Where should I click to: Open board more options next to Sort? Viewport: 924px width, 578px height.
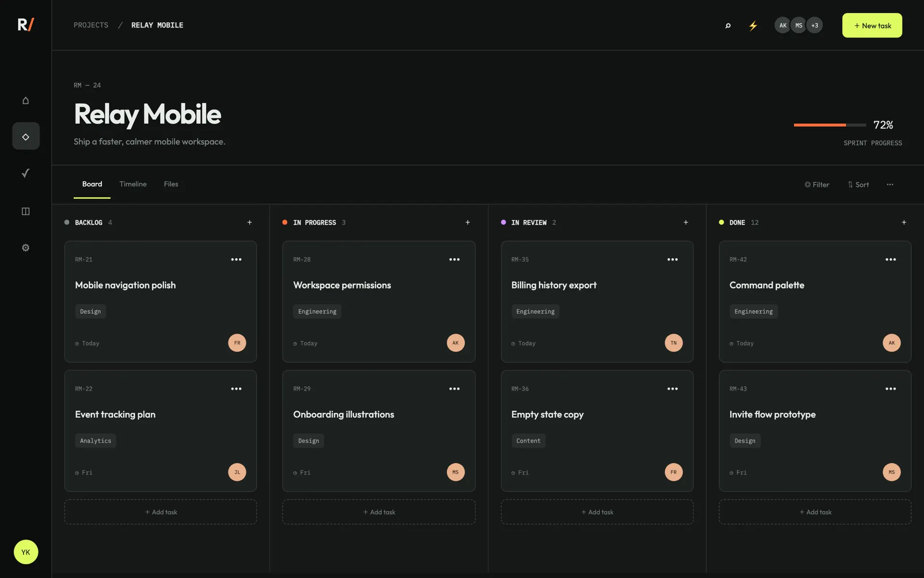point(890,184)
